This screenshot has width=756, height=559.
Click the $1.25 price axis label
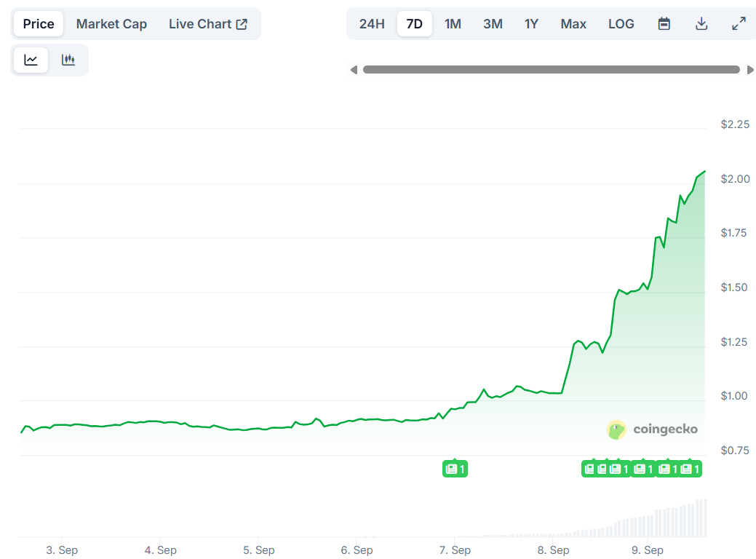[x=733, y=342]
